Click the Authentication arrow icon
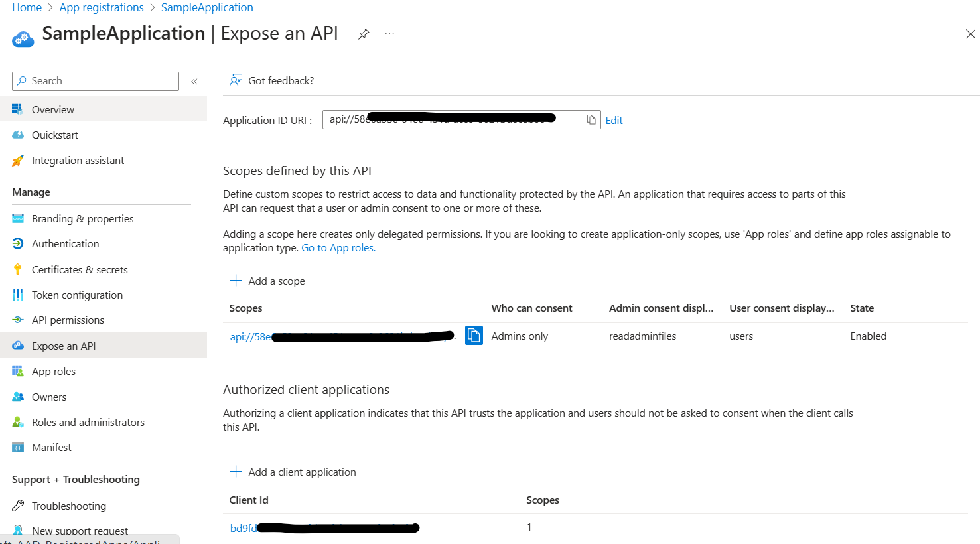980x544 pixels. 18,244
